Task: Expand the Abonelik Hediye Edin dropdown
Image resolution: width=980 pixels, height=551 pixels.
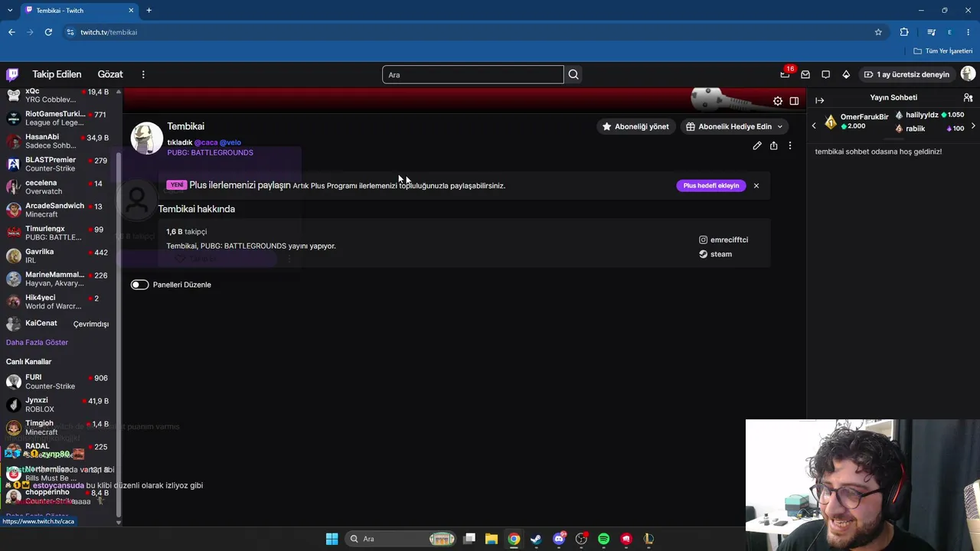Action: (734, 126)
